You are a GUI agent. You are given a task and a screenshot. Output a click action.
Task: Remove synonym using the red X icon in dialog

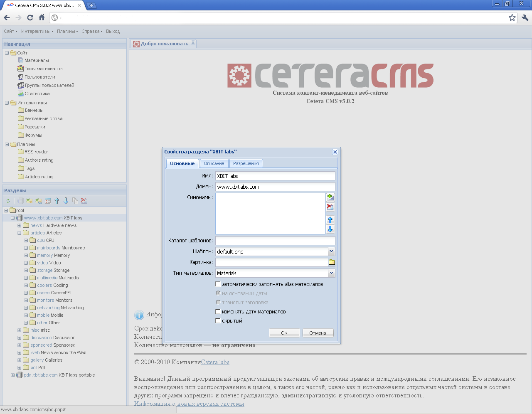330,207
